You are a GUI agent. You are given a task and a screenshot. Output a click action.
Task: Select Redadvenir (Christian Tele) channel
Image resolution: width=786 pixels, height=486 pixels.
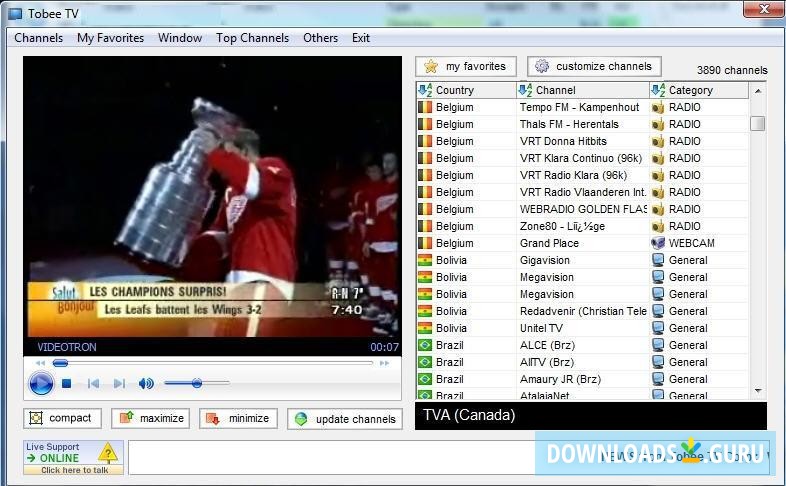click(582, 312)
